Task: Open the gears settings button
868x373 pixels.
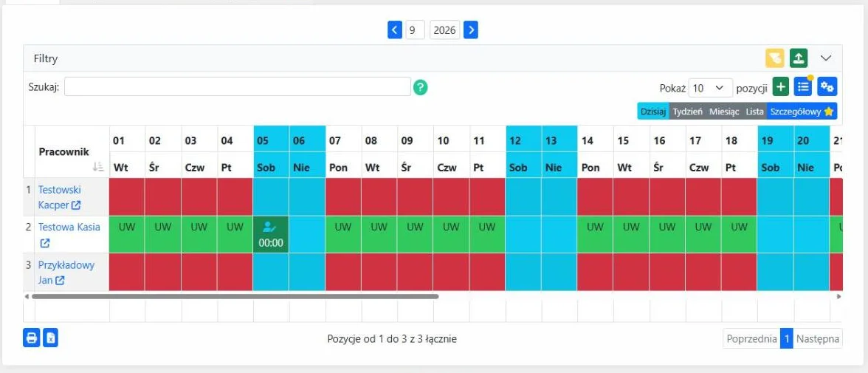Action: click(827, 87)
